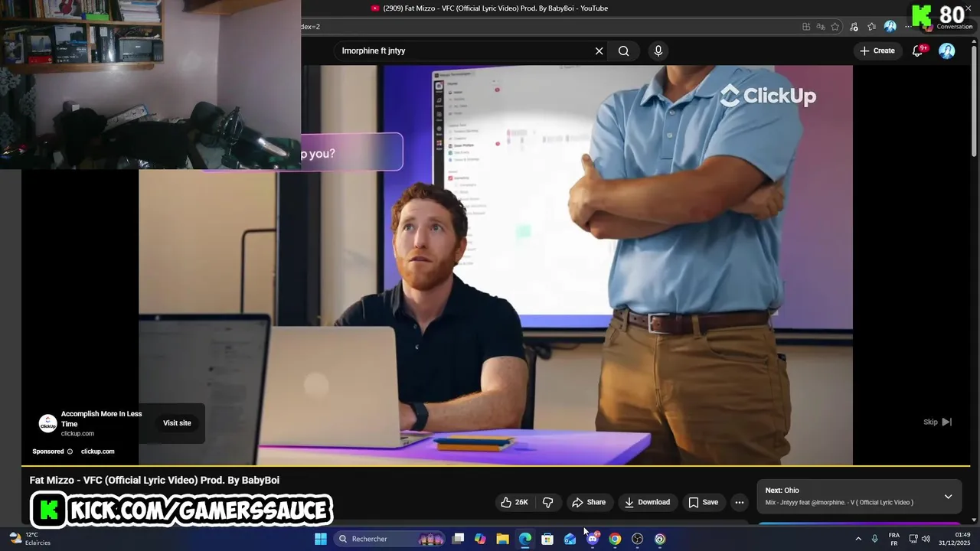Click system tray microphone icon
Viewport: 980px width, 551px height.
pyautogui.click(x=874, y=539)
